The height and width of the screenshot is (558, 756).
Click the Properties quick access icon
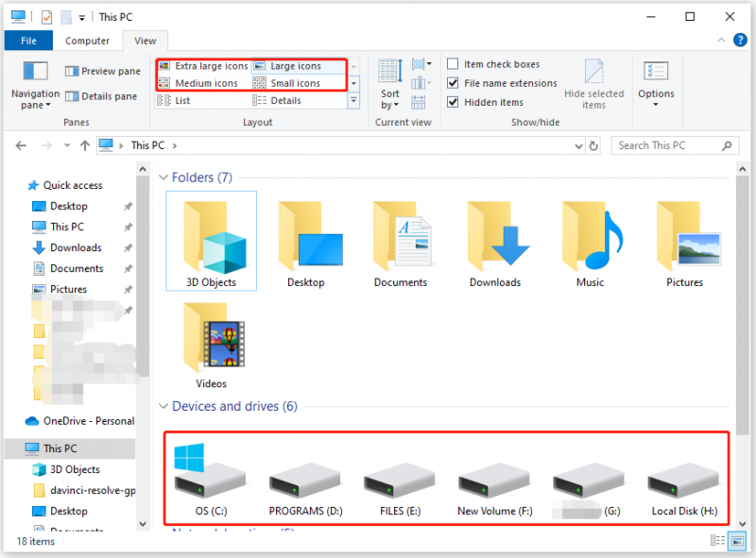46,17
